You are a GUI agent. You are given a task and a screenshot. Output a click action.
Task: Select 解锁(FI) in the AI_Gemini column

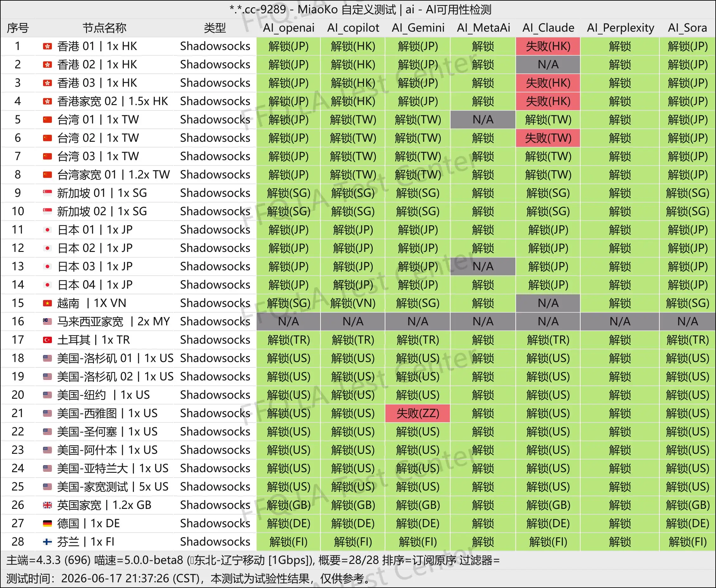point(418,542)
